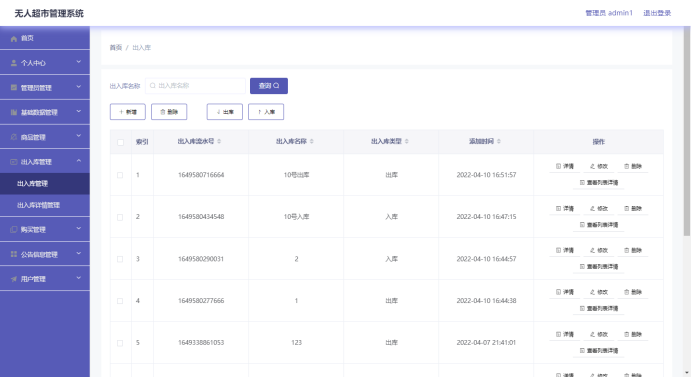Click the 索引 column header
Screen dimensions: 692x377
[x=142, y=142]
